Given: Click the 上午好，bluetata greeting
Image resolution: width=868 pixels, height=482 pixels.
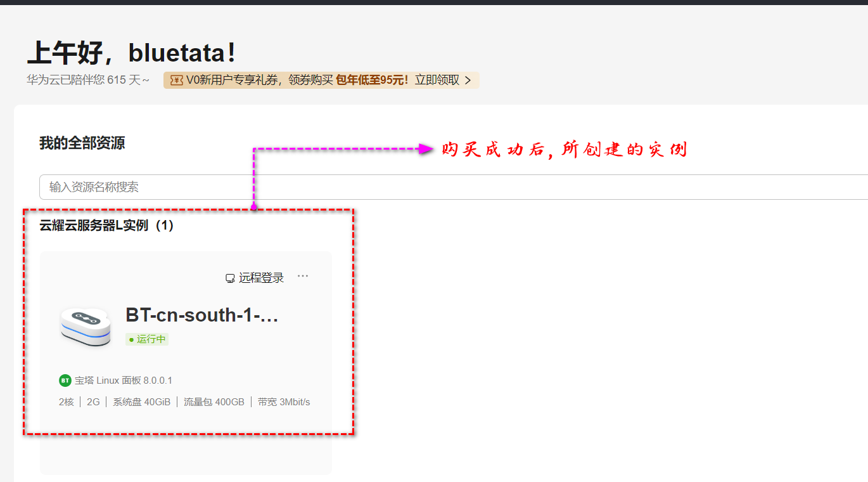Looking at the screenshot, I should 132,53.
